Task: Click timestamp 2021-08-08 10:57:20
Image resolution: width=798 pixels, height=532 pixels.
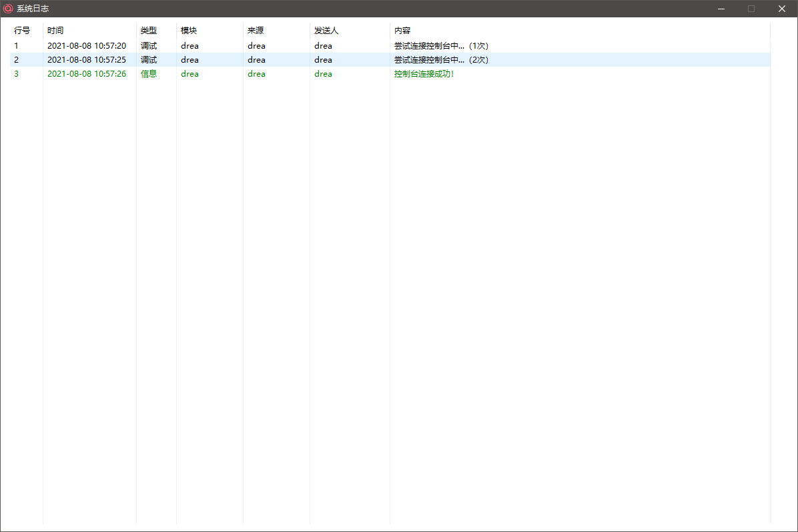Action: [87, 46]
